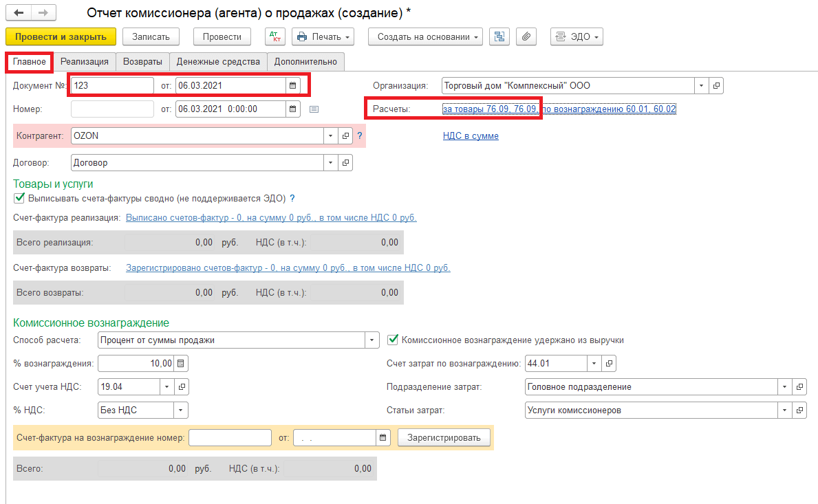The height and width of the screenshot is (504, 818).
Task: Open the НДС в сумме link
Action: pos(471,135)
